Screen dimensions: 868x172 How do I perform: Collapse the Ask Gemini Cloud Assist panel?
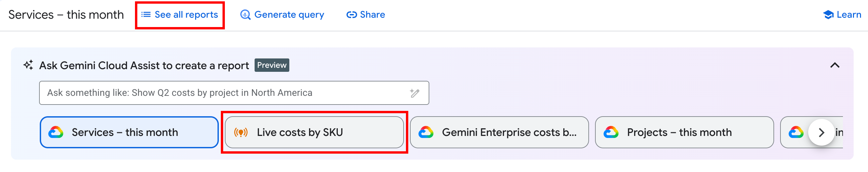[834, 65]
